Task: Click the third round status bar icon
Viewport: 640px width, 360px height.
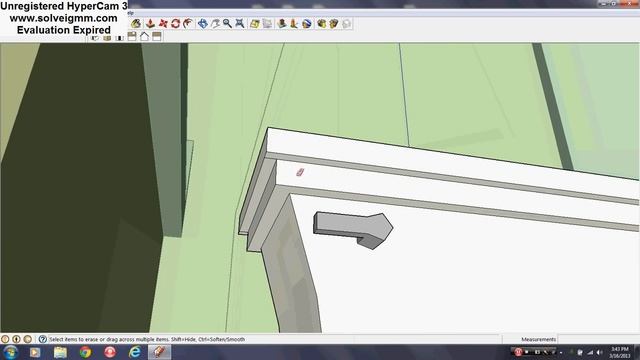Action: tap(28, 339)
